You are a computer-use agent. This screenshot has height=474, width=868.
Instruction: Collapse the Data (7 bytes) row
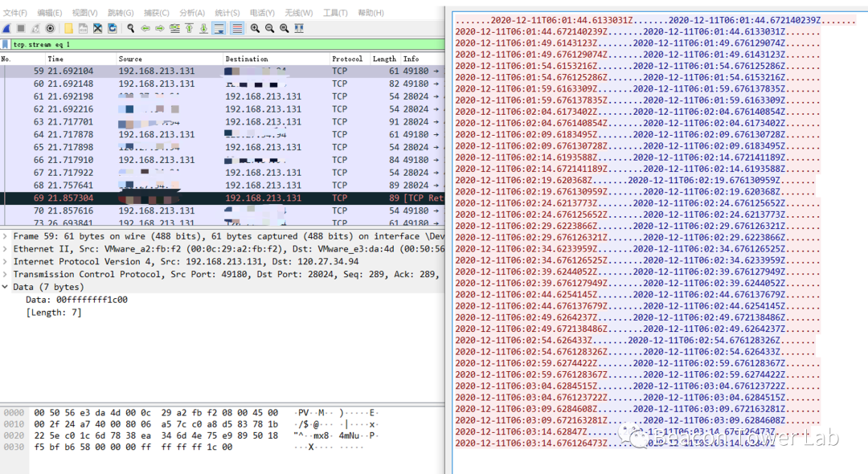point(5,287)
